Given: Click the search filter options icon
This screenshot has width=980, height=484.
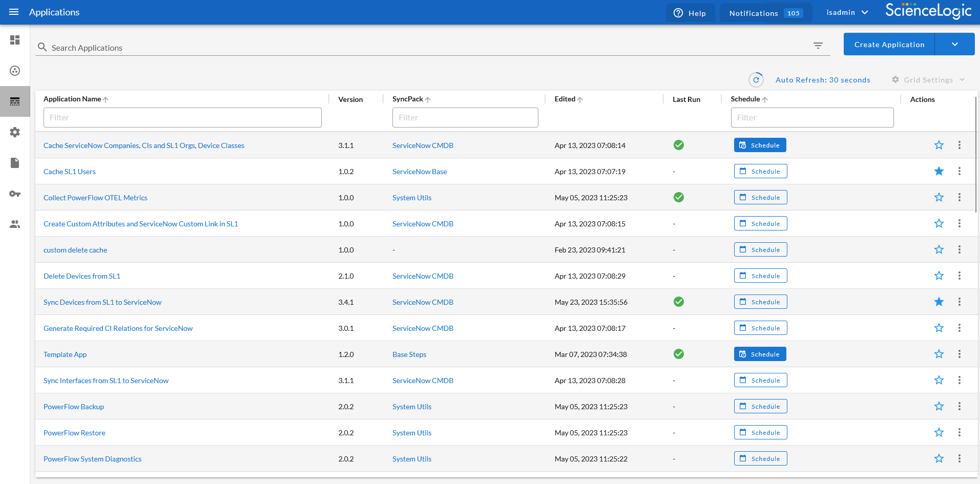Looking at the screenshot, I should 818,46.
